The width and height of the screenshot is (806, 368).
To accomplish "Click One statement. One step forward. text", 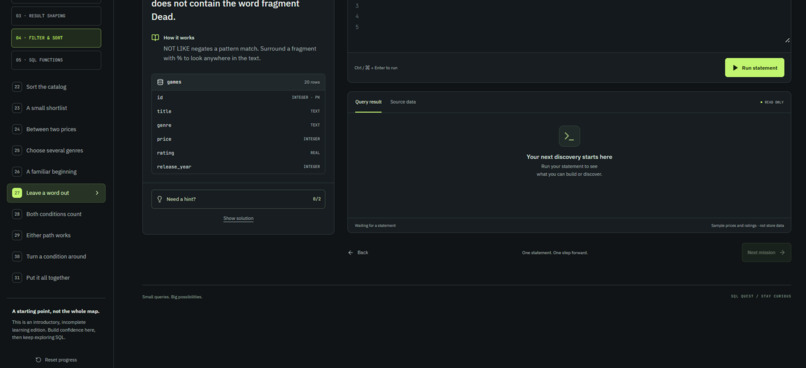I will [x=555, y=253].
